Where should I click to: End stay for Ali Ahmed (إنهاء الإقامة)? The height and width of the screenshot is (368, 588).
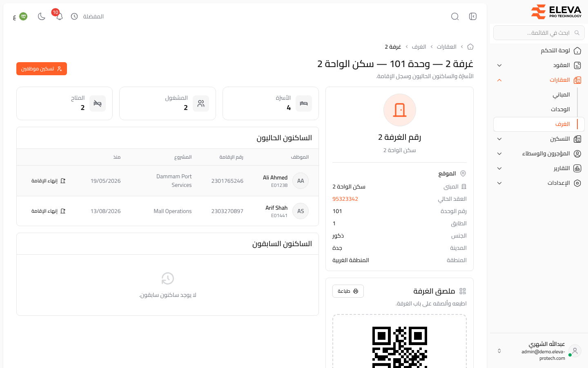[x=48, y=181]
